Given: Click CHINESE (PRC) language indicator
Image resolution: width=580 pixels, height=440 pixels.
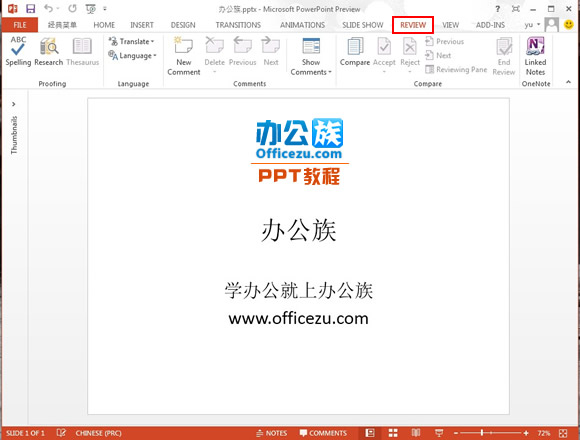Looking at the screenshot, I should tap(98, 433).
